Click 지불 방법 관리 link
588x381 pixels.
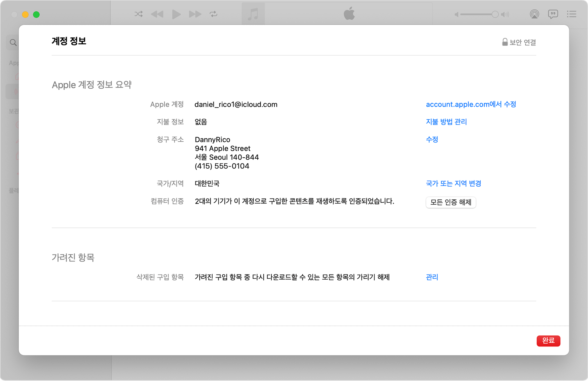coord(447,122)
